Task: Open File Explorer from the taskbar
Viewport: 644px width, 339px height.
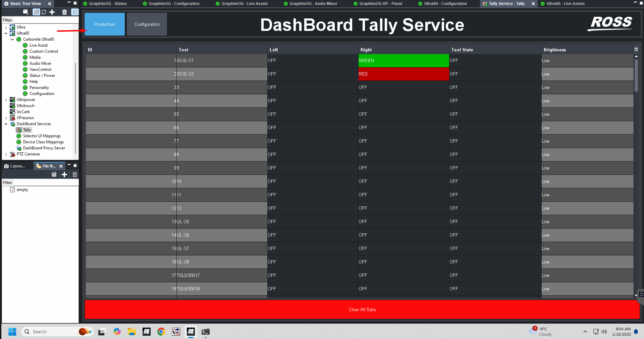Action: click(x=132, y=332)
